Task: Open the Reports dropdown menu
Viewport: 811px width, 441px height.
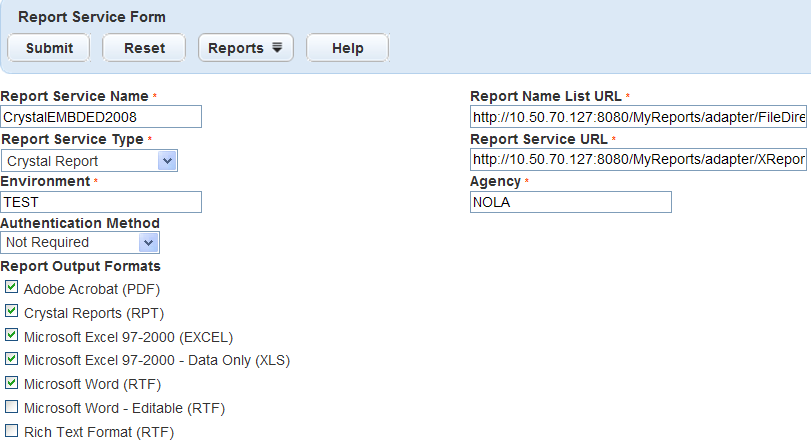Action: 245,48
